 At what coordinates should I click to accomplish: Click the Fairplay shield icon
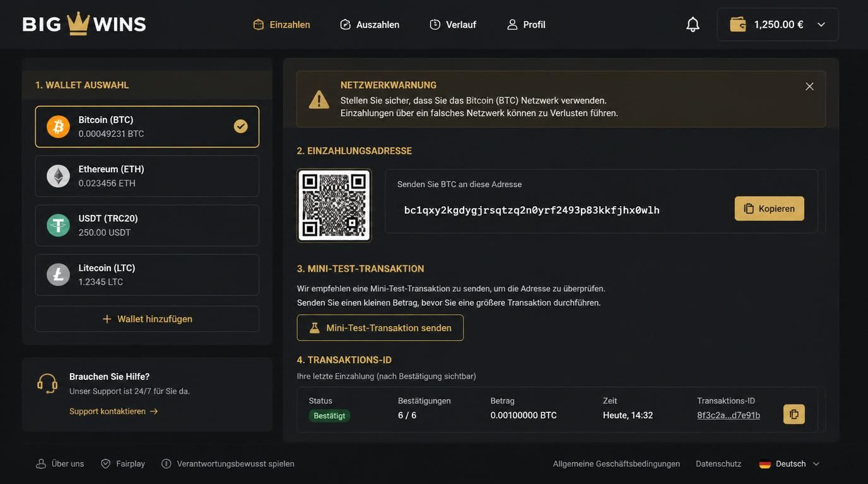106,464
